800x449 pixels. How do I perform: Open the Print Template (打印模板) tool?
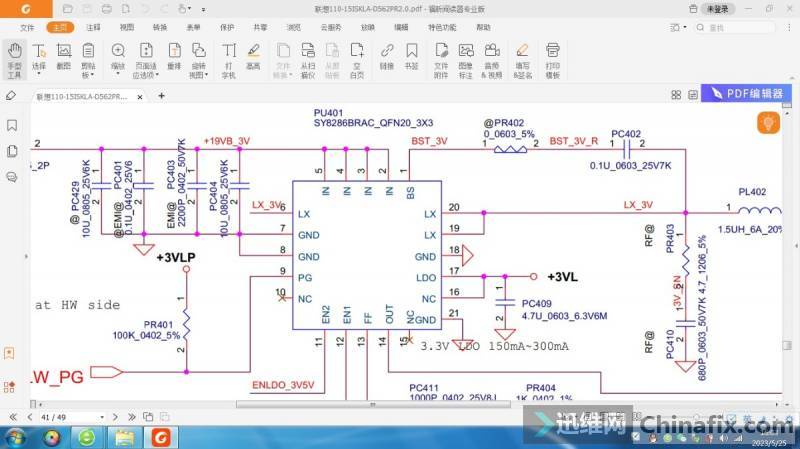coord(552,59)
